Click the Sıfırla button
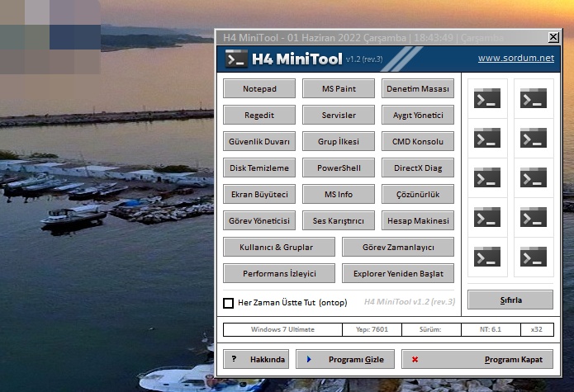574x392 pixels. tap(510, 300)
